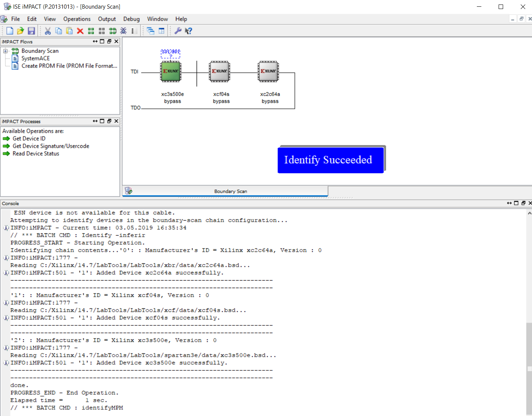The image size is (532, 416).
Task: Run Read Device Status operation
Action: tap(36, 154)
